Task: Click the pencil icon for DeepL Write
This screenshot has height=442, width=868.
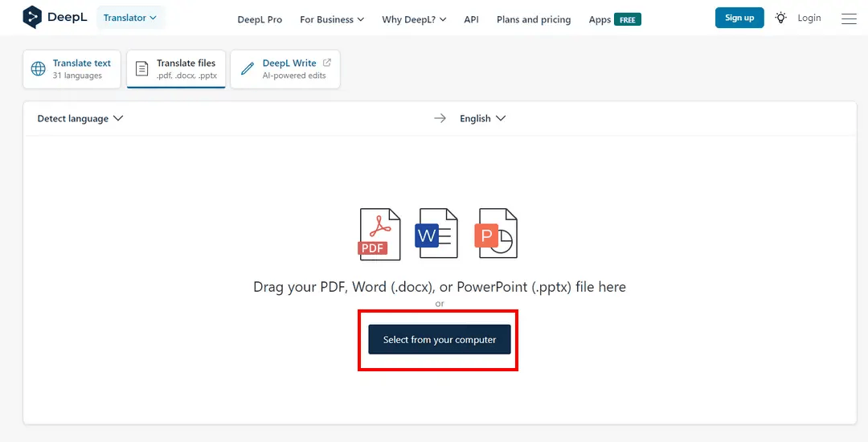Action: [248, 69]
